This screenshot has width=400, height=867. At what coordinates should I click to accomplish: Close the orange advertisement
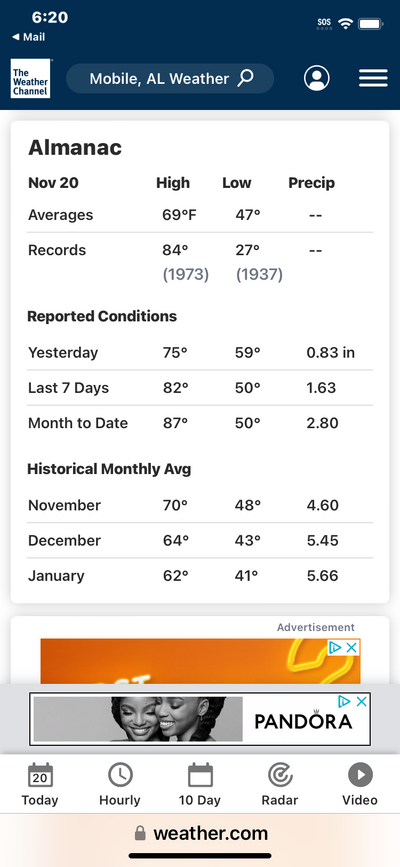352,647
